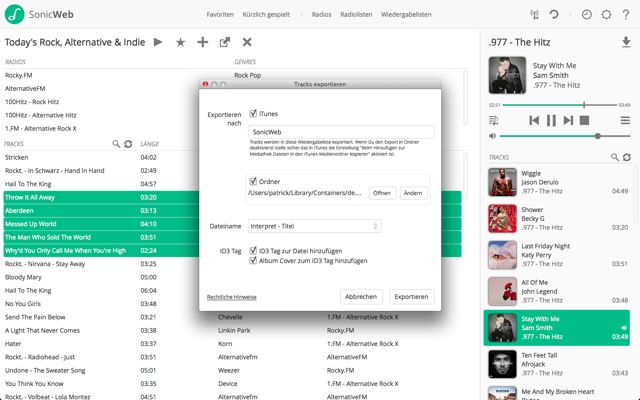This screenshot has height=400, width=640.
Task: Skip to the next track in player
Action: tap(568, 120)
